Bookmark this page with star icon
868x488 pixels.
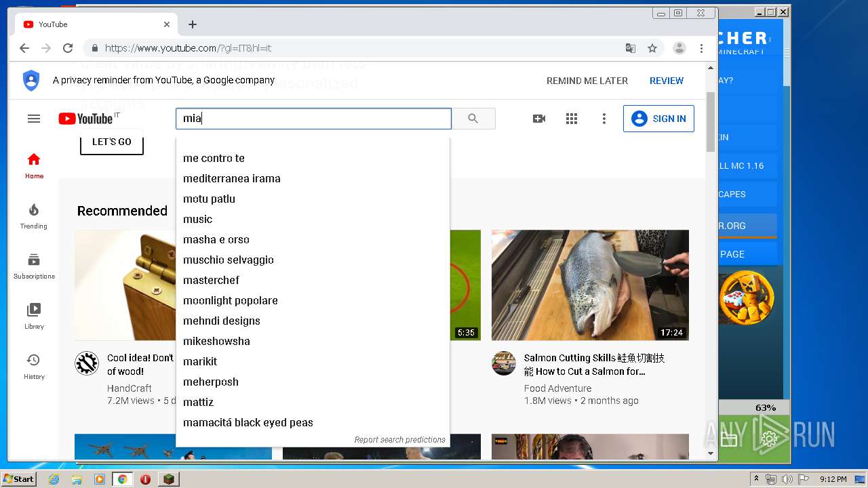coord(652,48)
